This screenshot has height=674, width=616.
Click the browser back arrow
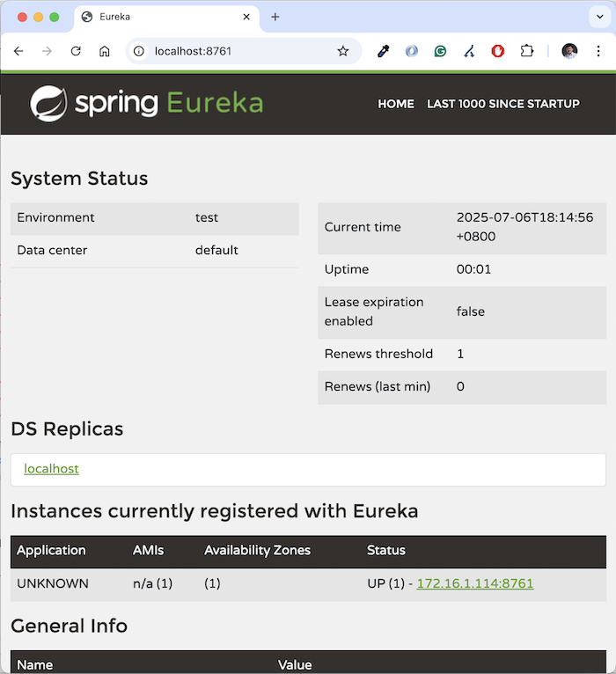pyautogui.click(x=18, y=52)
